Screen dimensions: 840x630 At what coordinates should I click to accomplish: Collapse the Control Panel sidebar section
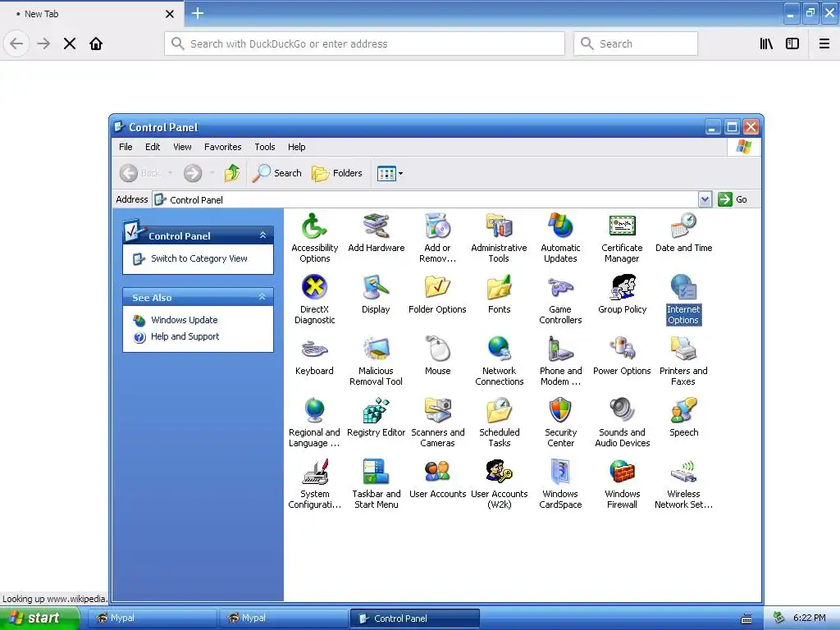coord(262,235)
